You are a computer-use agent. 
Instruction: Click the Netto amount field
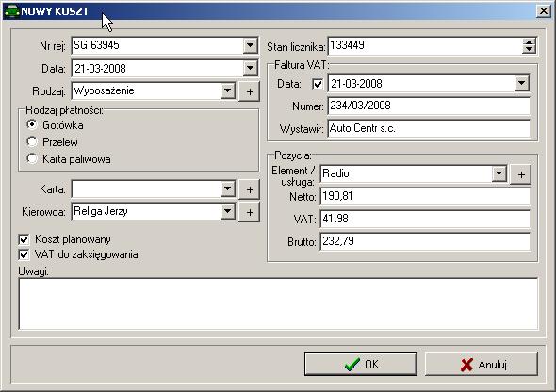[425, 196]
